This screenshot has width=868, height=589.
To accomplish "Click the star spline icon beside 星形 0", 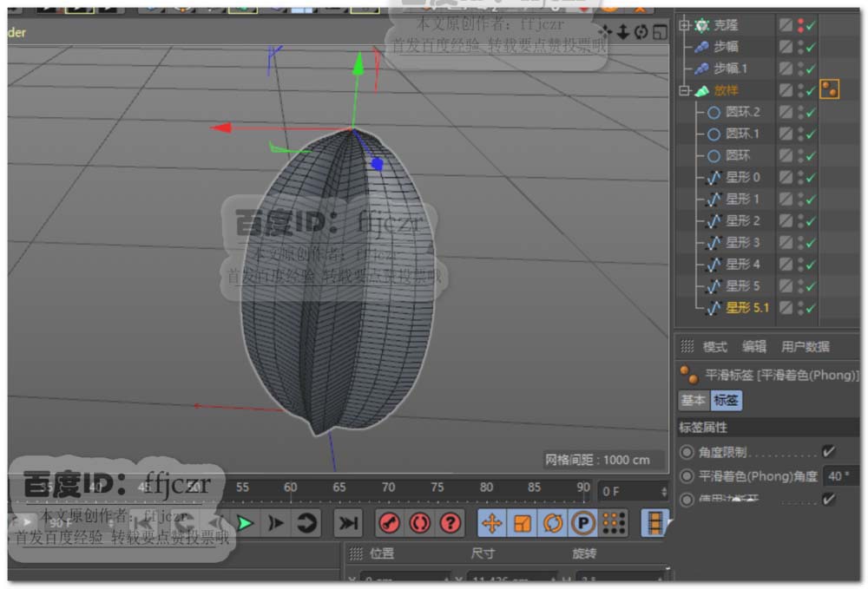I will click(713, 178).
